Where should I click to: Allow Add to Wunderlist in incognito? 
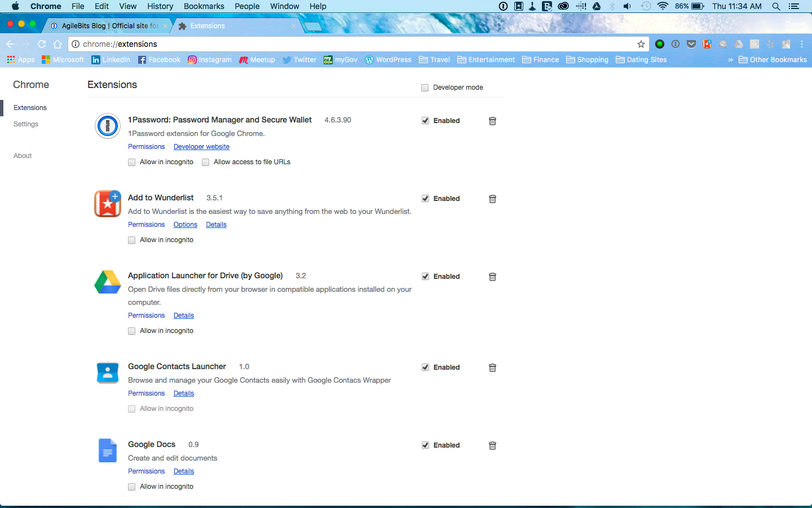click(x=131, y=240)
